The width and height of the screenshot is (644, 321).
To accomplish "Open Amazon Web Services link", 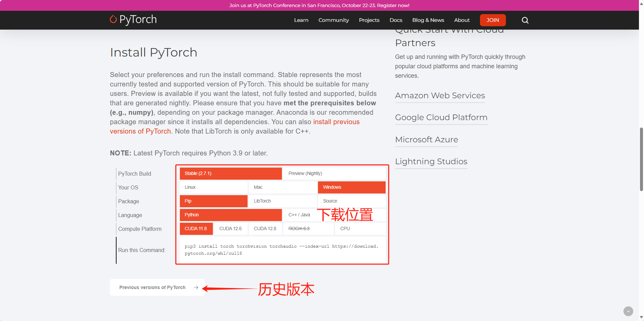I will click(x=440, y=96).
